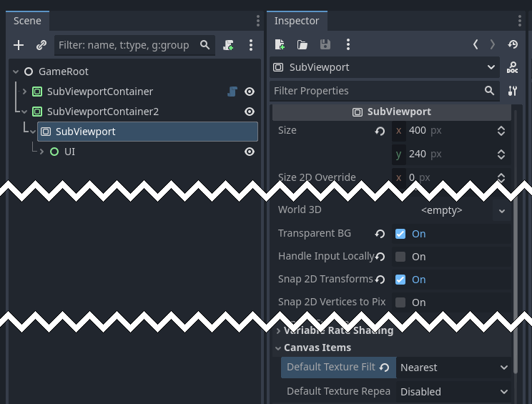The height and width of the screenshot is (404, 532).
Task: Attach a script to selected node
Action: 228,45
